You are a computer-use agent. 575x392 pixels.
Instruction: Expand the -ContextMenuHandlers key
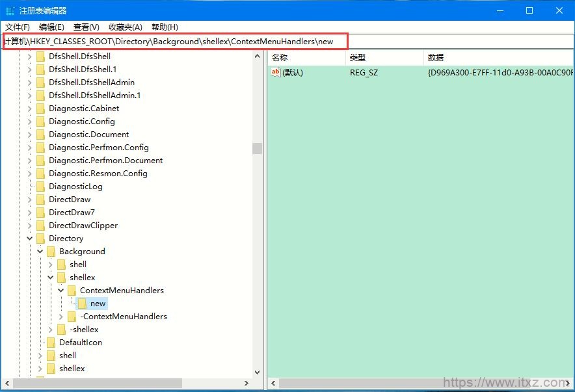pyautogui.click(x=61, y=317)
